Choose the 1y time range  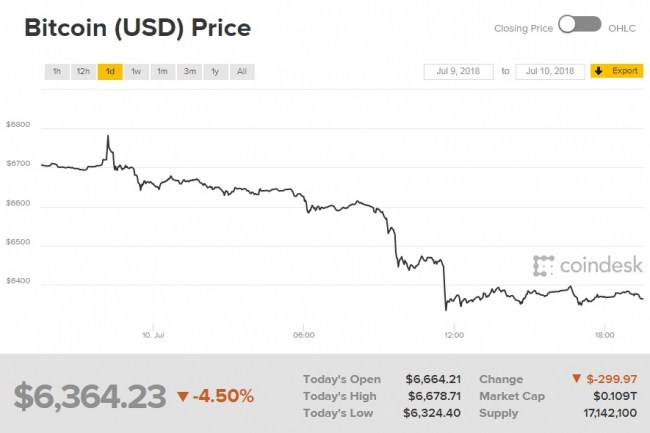click(215, 72)
